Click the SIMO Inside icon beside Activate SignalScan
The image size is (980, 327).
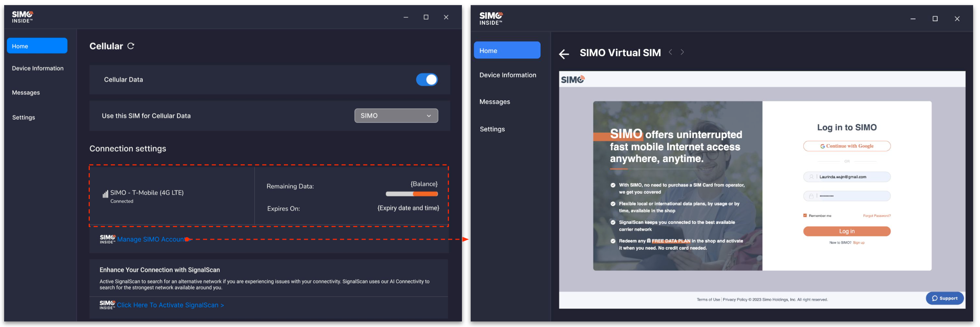pos(108,305)
